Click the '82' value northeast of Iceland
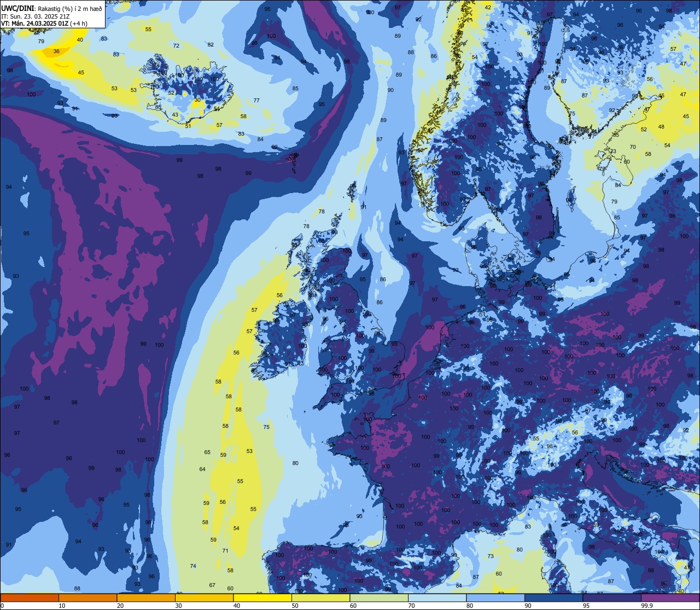 (211, 45)
